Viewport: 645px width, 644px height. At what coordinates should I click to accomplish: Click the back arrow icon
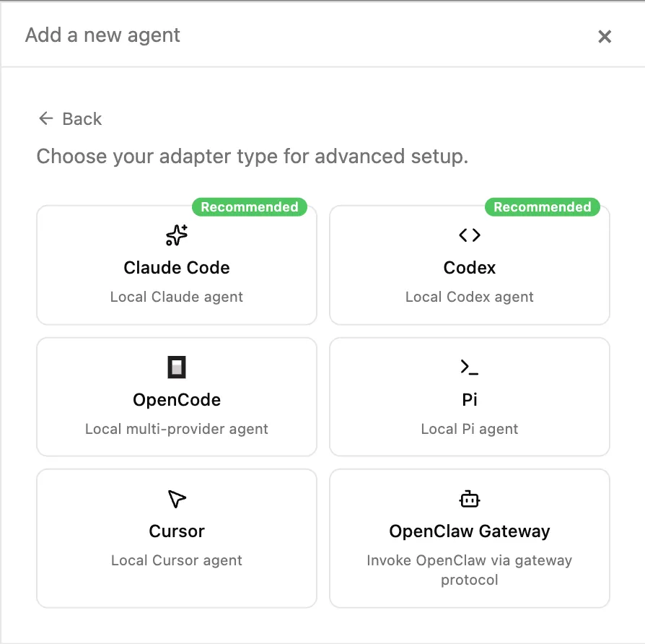45,118
